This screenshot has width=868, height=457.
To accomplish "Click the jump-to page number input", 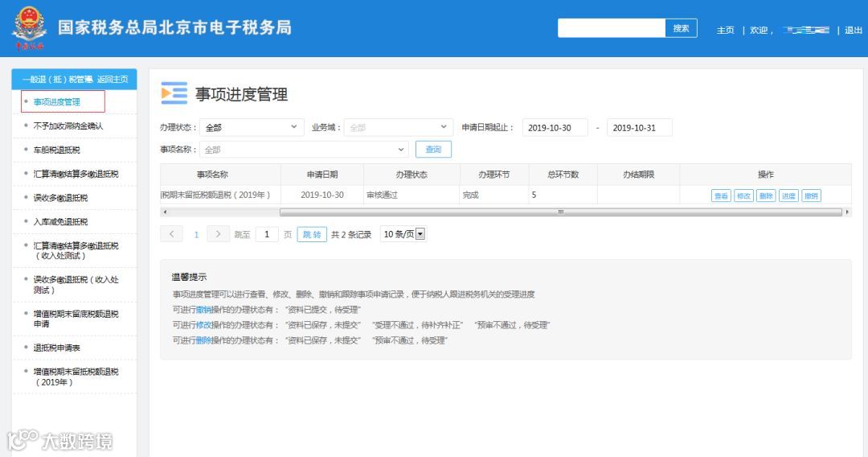I will click(x=267, y=234).
